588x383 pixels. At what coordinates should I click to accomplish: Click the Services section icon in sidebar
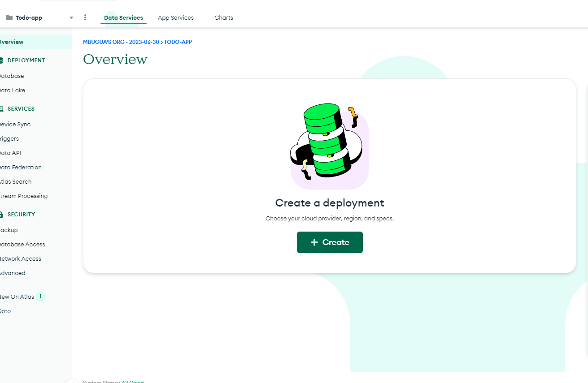point(2,108)
